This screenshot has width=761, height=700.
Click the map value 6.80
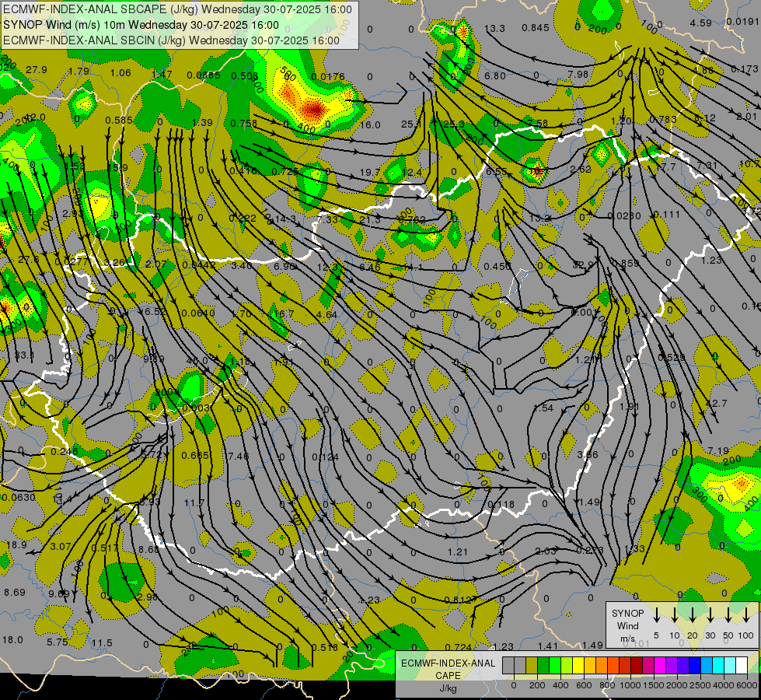495,75
